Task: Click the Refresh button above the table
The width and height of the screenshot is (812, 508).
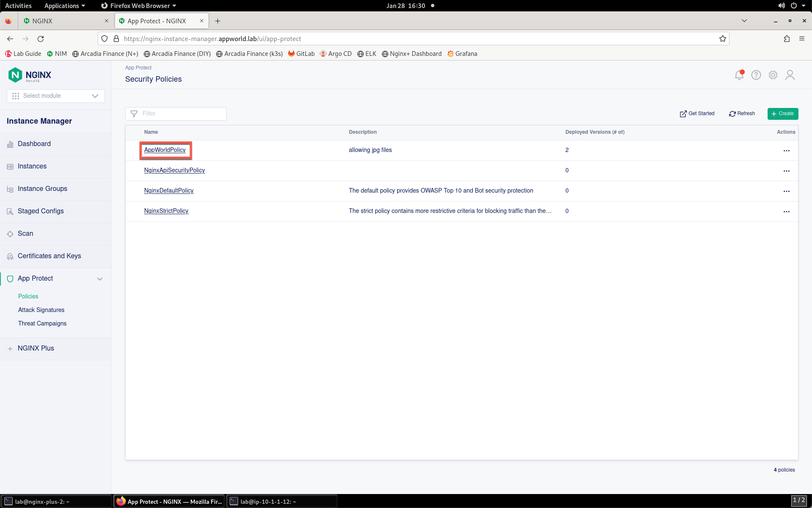Action: click(742, 113)
